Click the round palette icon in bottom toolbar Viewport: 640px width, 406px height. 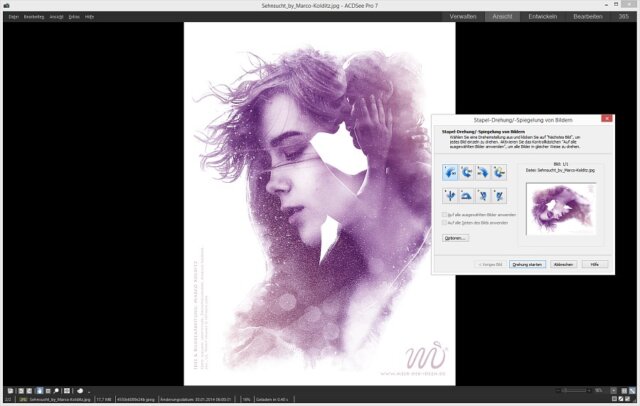click(80, 390)
